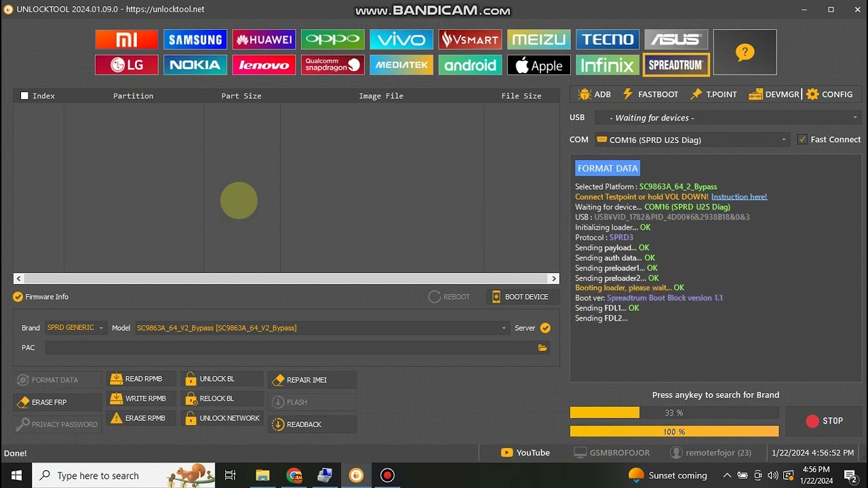Select the Vivo brand logo
The height and width of the screenshot is (488, 868).
[x=401, y=39]
